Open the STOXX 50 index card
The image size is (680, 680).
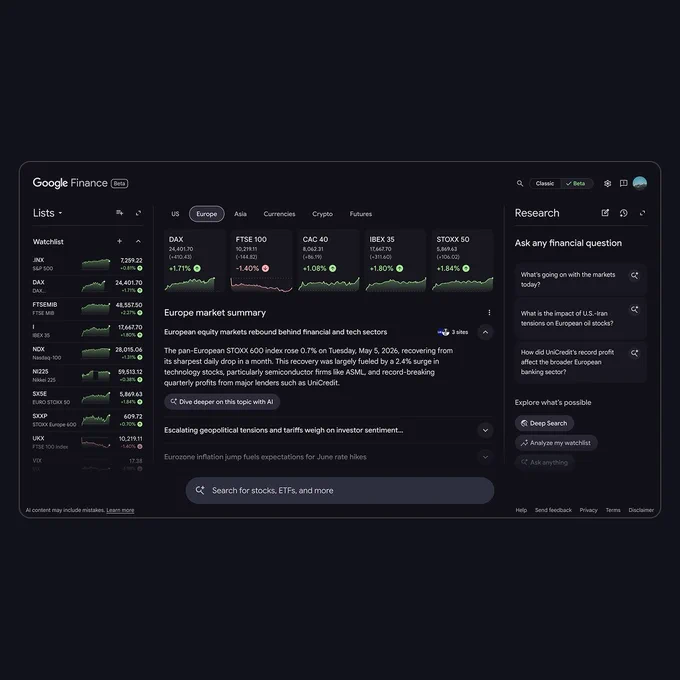pos(462,261)
